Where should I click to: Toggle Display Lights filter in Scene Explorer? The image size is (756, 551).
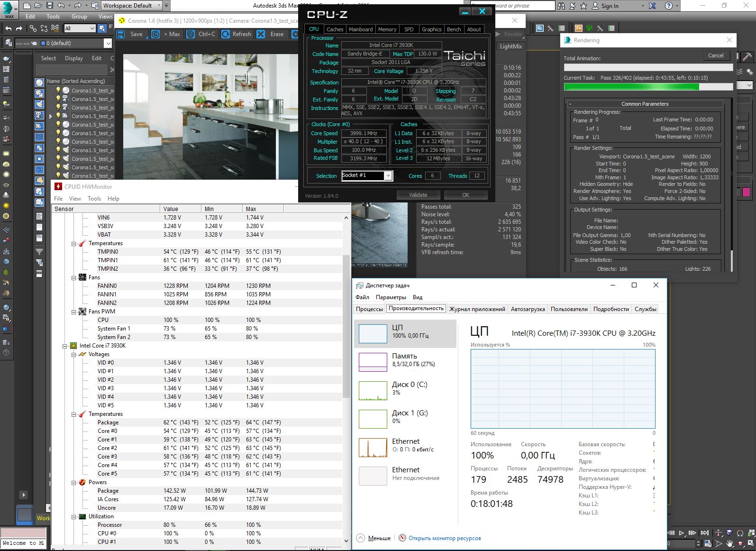pyautogui.click(x=39, y=104)
